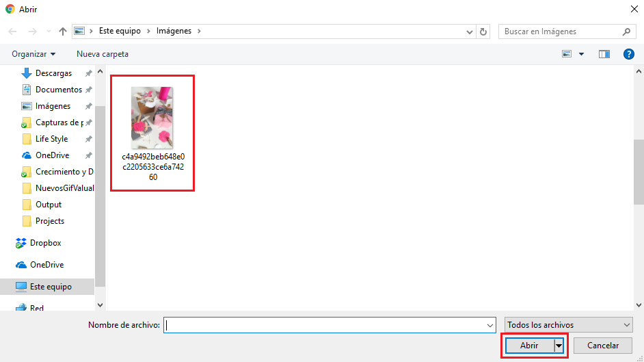
Task: Open the Todos los archivos filter dropdown
Action: (x=568, y=325)
